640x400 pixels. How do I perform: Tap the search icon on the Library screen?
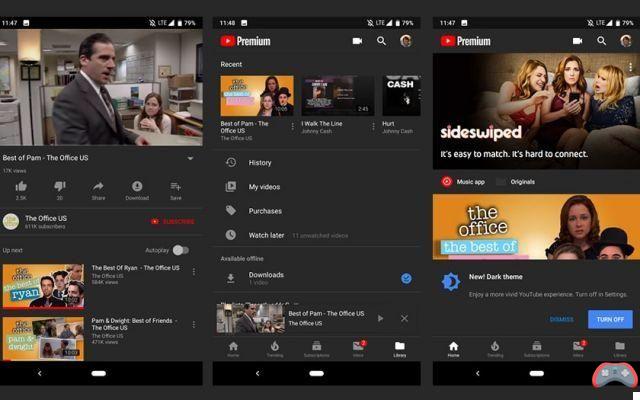381,41
